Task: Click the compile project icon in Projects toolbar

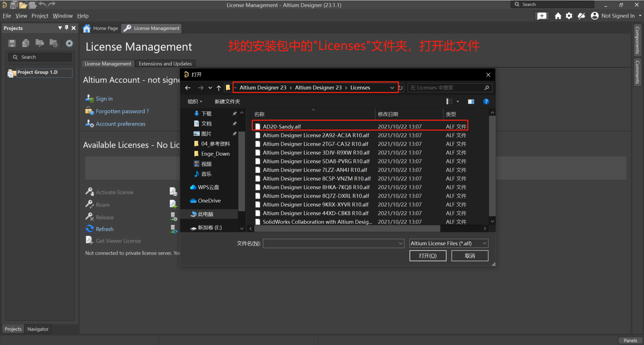Action: point(40,43)
